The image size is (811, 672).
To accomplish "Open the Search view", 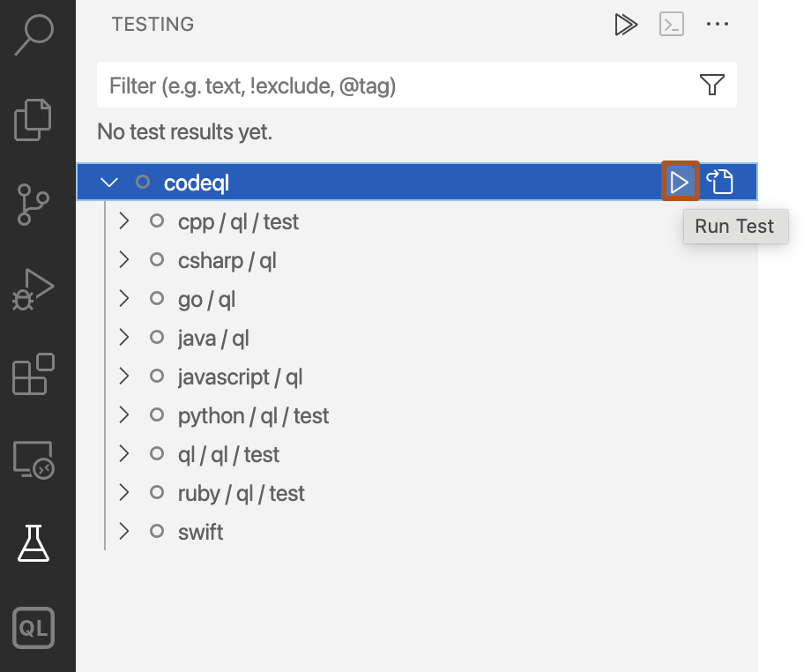I will tap(33, 35).
